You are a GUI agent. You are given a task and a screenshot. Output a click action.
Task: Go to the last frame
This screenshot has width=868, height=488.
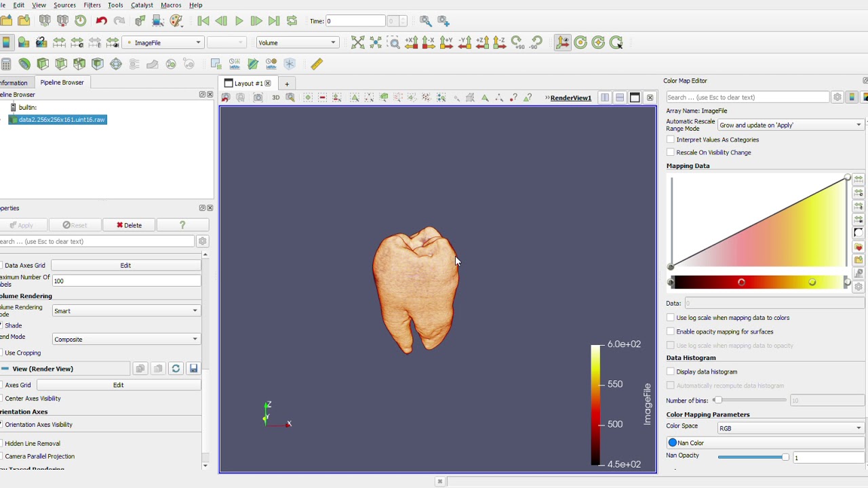pos(274,21)
